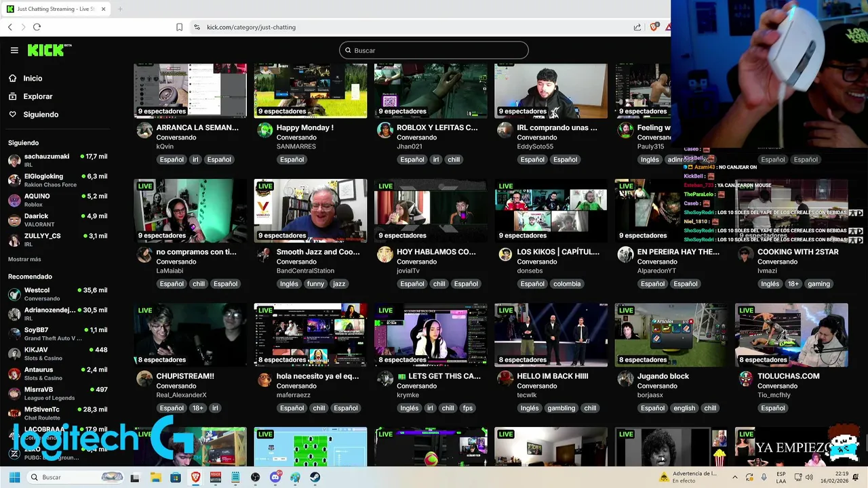Image resolution: width=868 pixels, height=488 pixels.
Task: Open recommended channel MrStivenTc
Action: coord(58,413)
